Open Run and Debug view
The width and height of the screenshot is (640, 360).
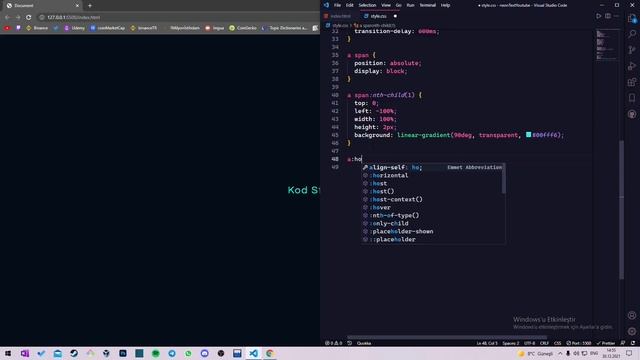pos(632,66)
